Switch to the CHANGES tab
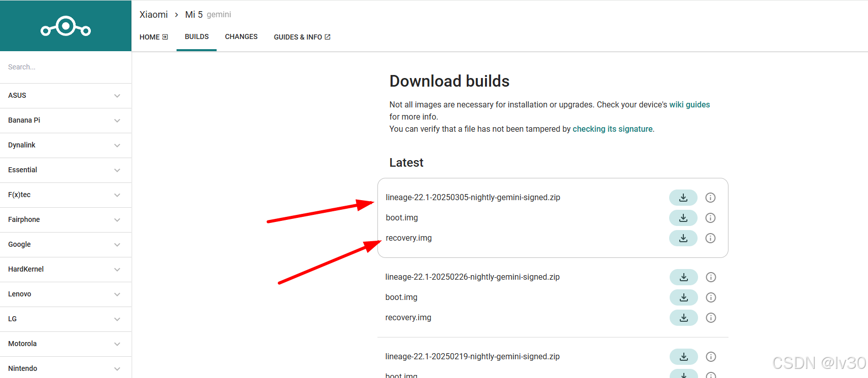The width and height of the screenshot is (868, 378). [x=241, y=37]
